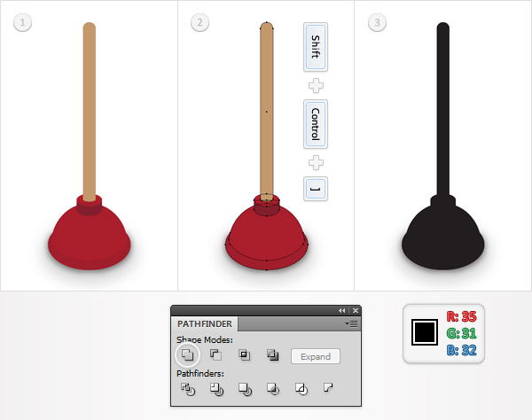
Task: Click the Control key illustration
Action: pos(316,124)
